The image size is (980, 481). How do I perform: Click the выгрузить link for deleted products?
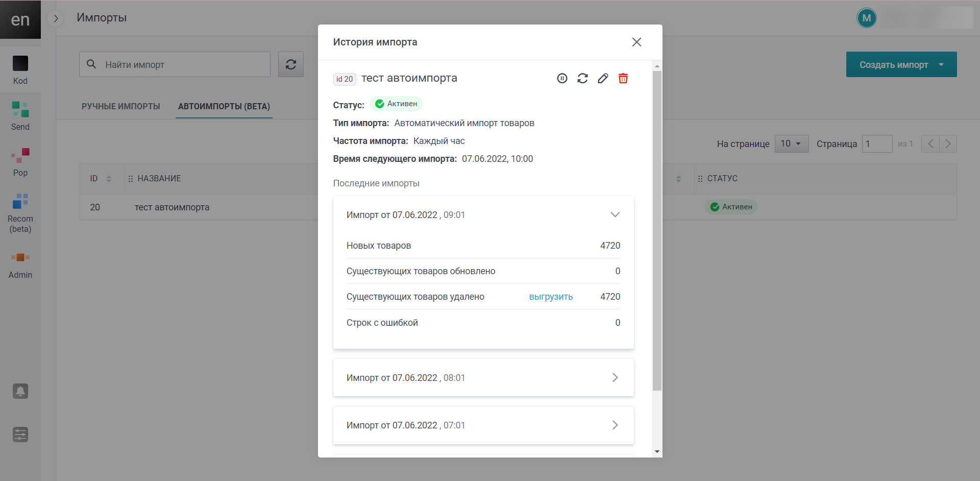click(x=551, y=297)
